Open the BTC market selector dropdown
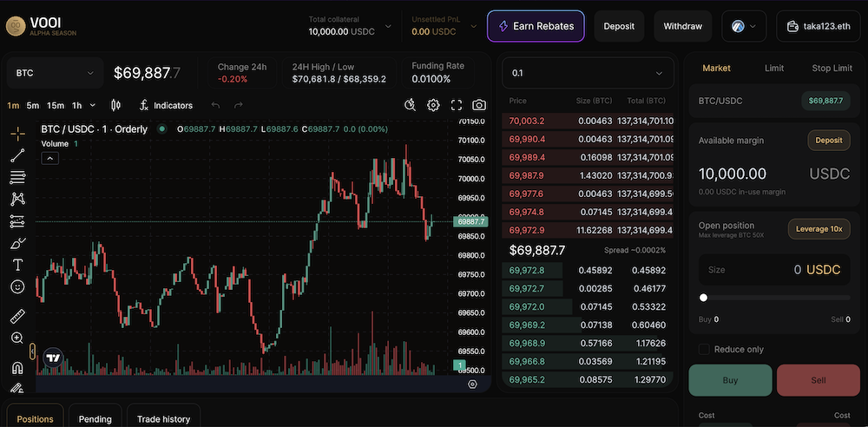This screenshot has height=427, width=868. tap(55, 73)
